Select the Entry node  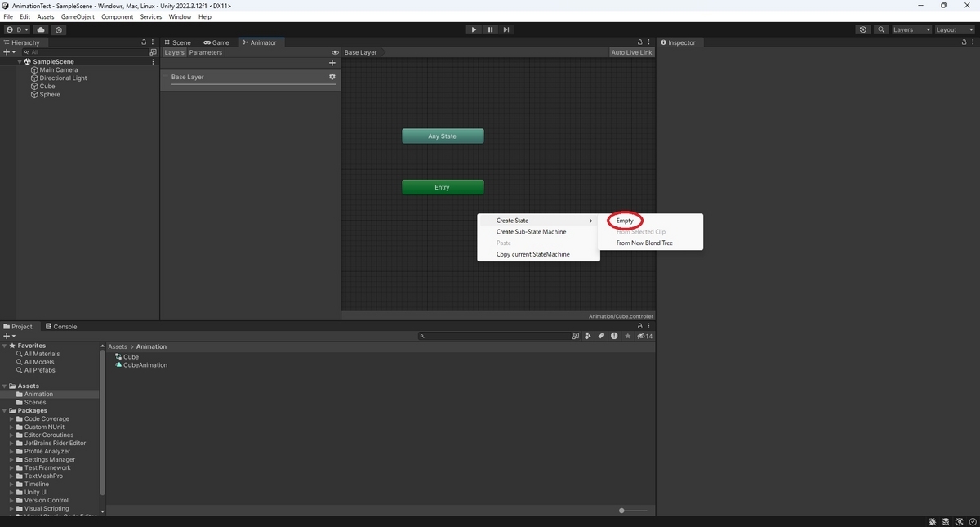pyautogui.click(x=443, y=187)
